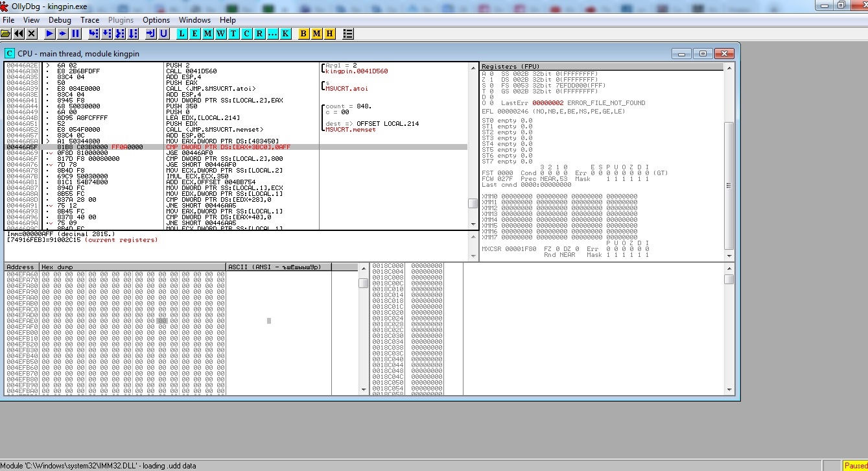Open an executable with the folder icon
This screenshot has width=868, height=471.
coord(6,33)
